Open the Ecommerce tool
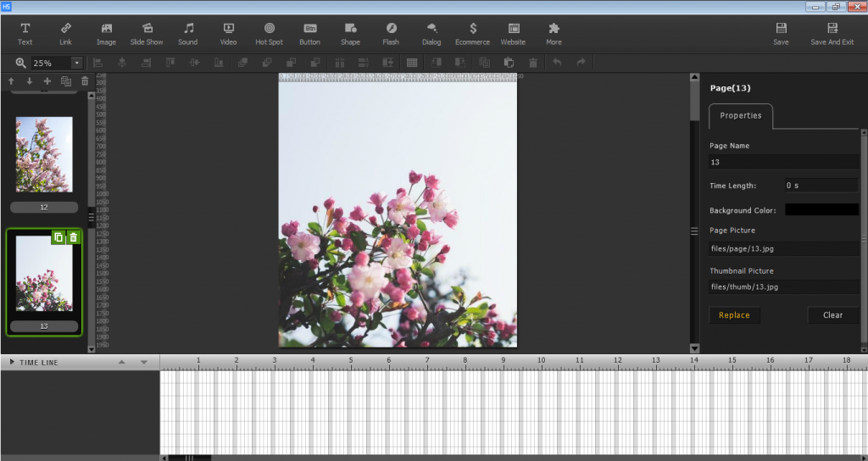 (472, 34)
